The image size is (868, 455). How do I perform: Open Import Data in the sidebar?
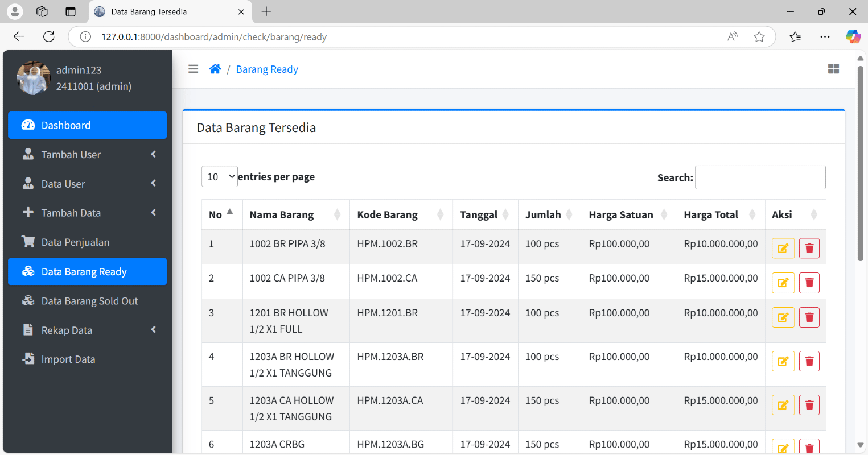click(x=87, y=359)
